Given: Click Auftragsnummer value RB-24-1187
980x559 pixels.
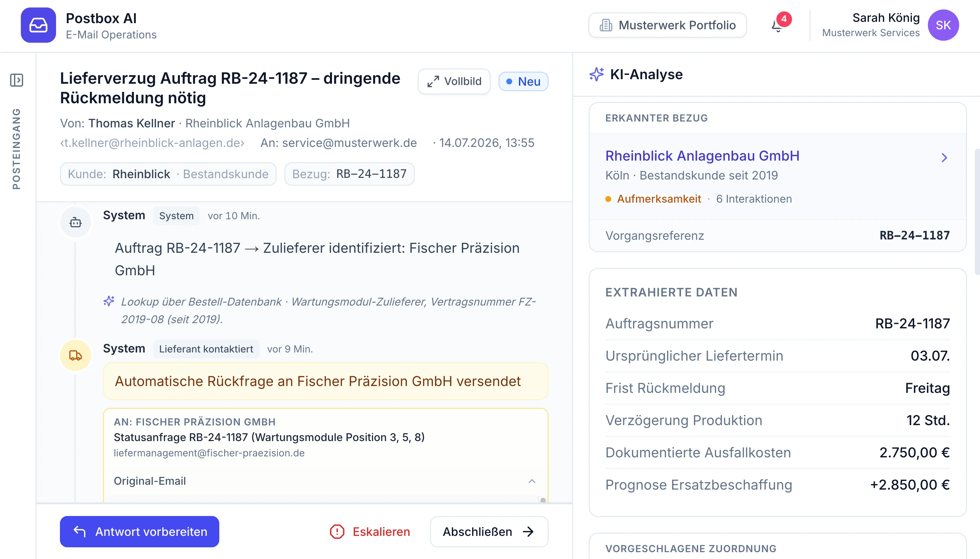Looking at the screenshot, I should click(913, 324).
